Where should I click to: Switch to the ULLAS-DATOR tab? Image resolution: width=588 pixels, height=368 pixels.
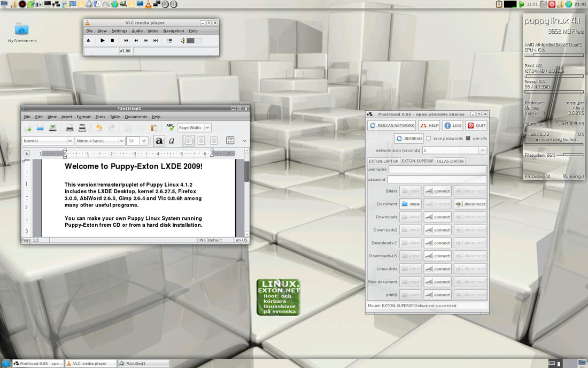(450, 161)
